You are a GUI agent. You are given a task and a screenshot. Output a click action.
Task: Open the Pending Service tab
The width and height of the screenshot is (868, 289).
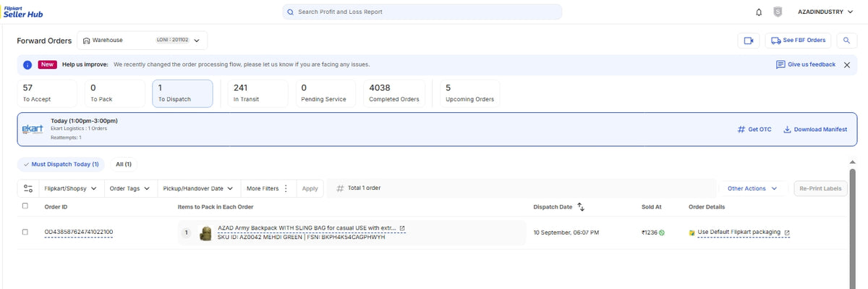tap(325, 93)
